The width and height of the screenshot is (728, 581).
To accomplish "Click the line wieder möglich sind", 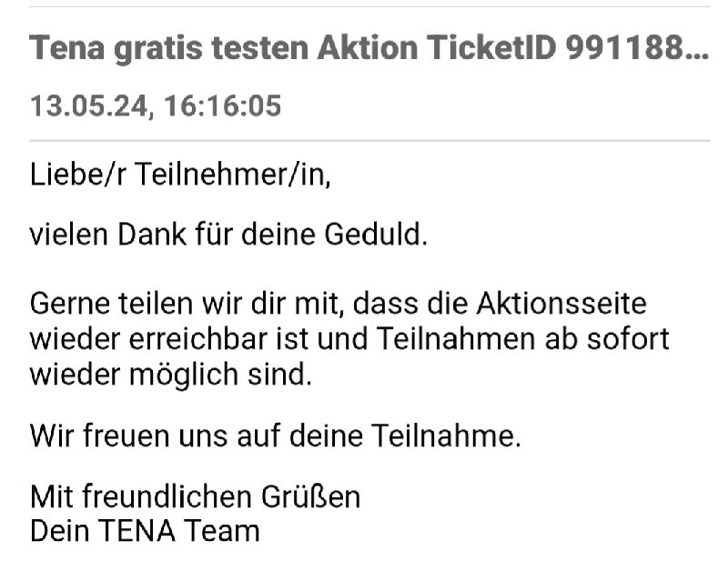I will pos(171,374).
